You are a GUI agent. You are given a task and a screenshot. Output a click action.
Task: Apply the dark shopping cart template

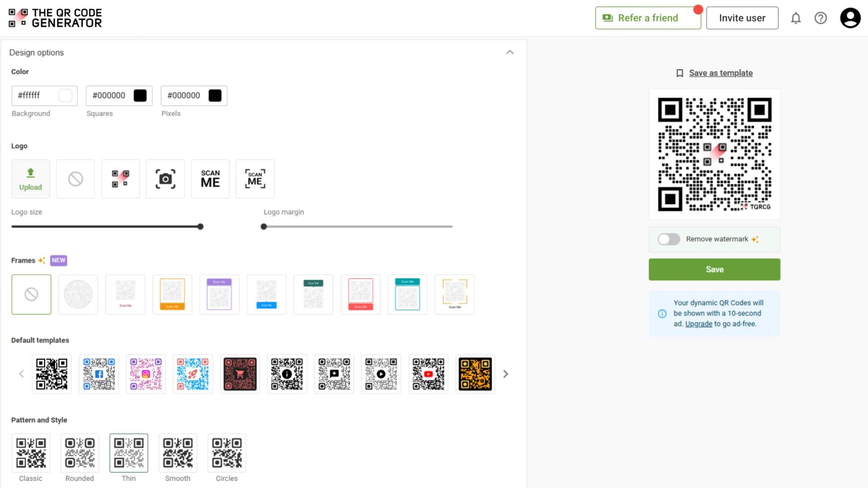coord(240,374)
